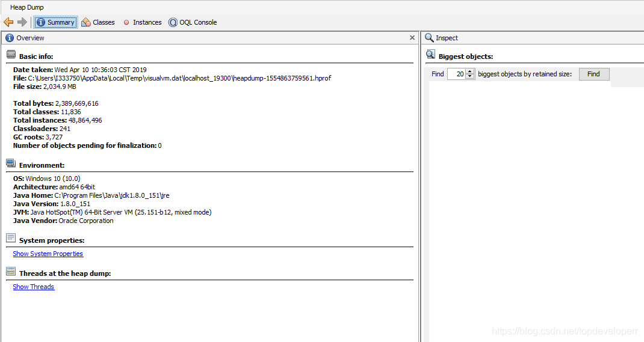
Task: Close the Overview panel
Action: tap(412, 38)
